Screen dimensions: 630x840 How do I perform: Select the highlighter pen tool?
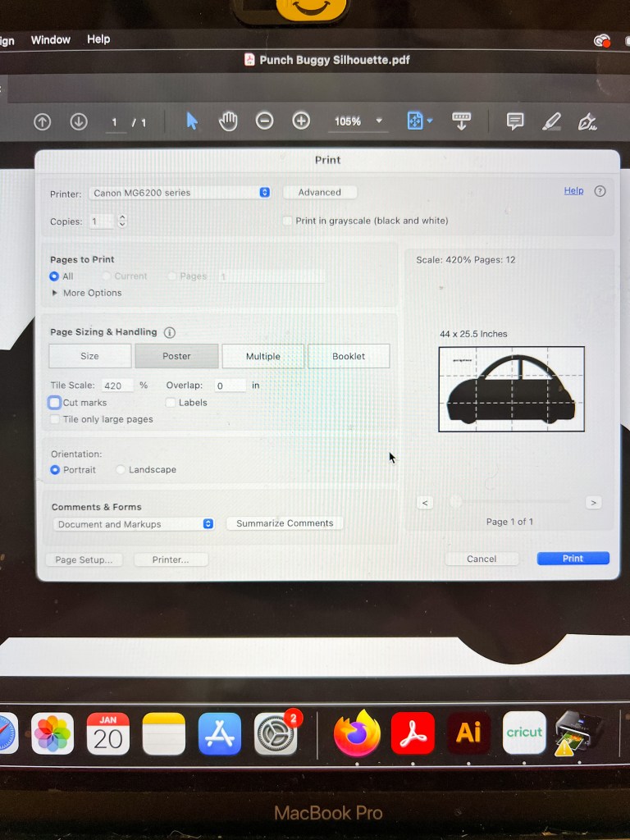point(551,122)
